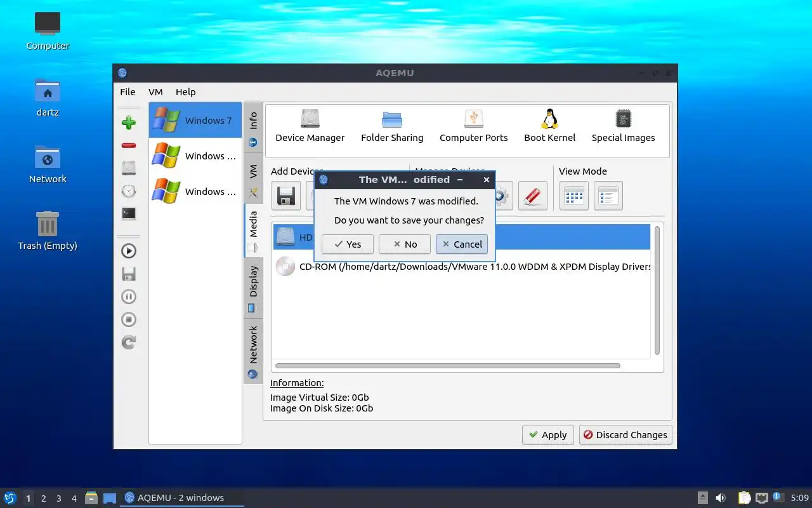Viewport: 812px width, 508px height.
Task: Select the CD-ROM device row
Action: 461,267
